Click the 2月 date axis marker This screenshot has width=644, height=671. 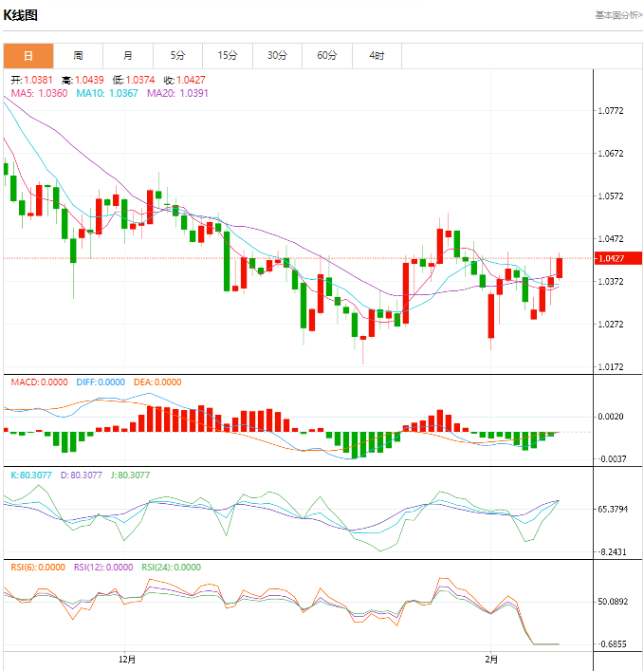point(491,660)
